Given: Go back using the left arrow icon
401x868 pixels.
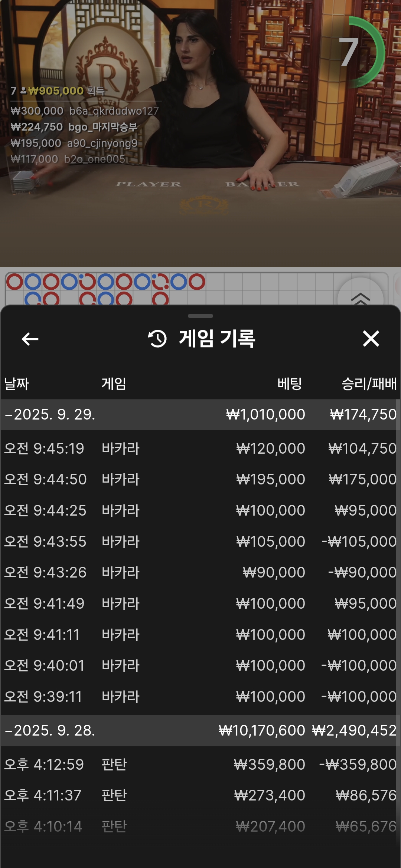Looking at the screenshot, I should click(x=30, y=339).
